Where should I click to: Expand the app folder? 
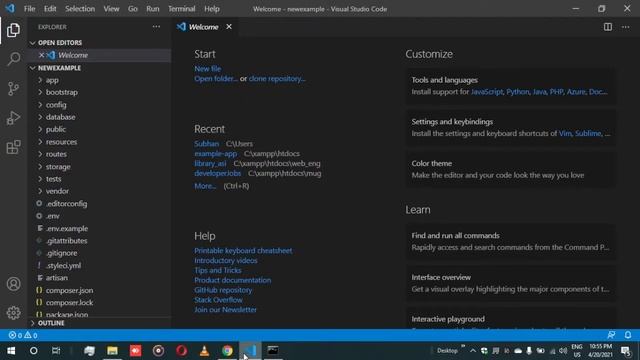click(40, 80)
